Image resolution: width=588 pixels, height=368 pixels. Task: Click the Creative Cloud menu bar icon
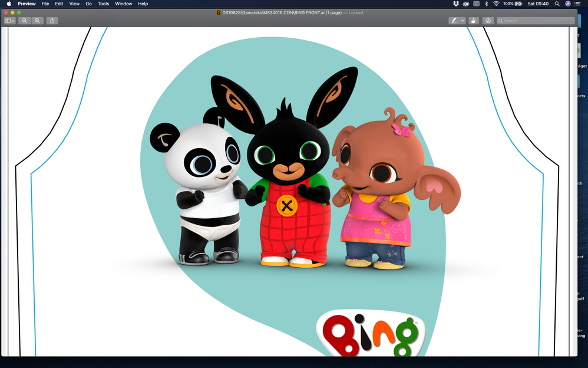(466, 4)
